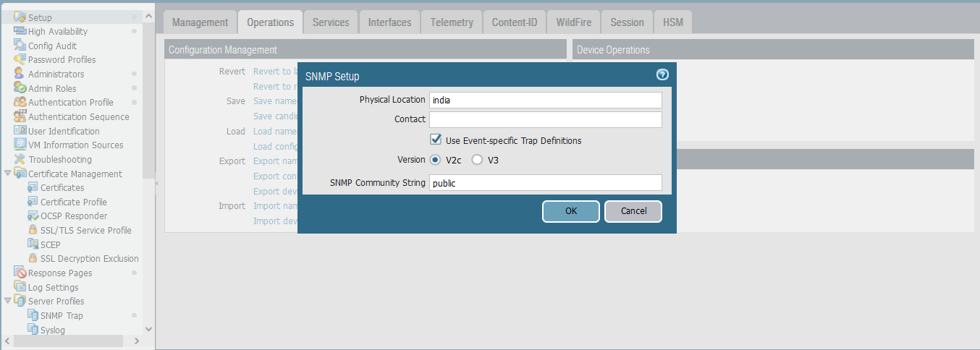This screenshot has height=350, width=980.
Task: Click the Physical Location input field
Action: point(546,100)
